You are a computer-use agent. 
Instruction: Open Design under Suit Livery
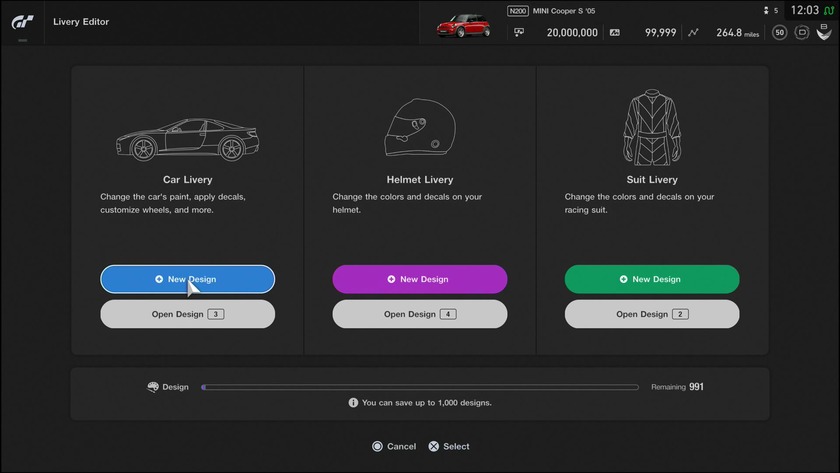point(652,314)
